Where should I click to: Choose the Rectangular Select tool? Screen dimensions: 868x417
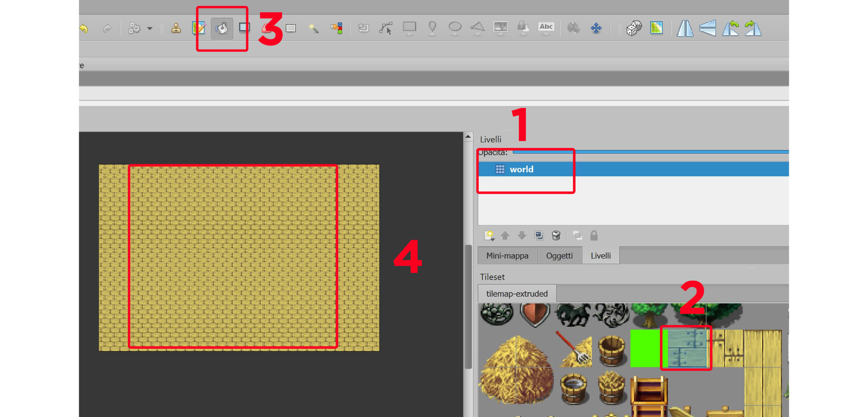(x=291, y=28)
